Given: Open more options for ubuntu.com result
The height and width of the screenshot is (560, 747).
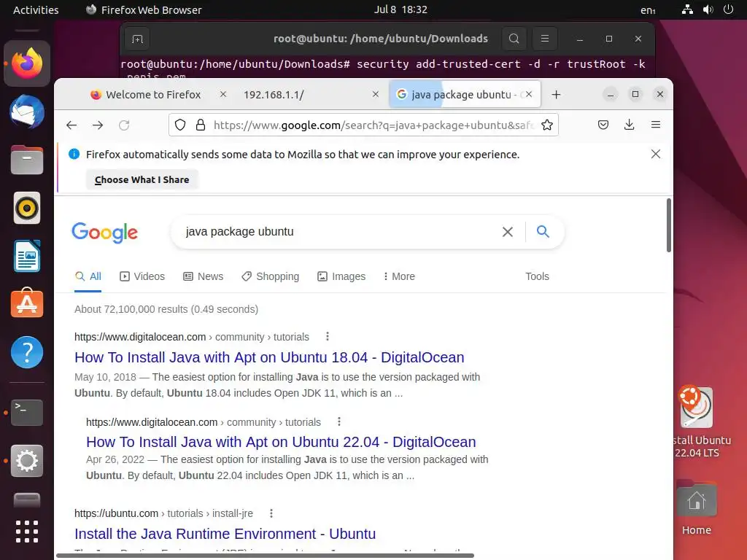Looking at the screenshot, I should tap(271, 513).
